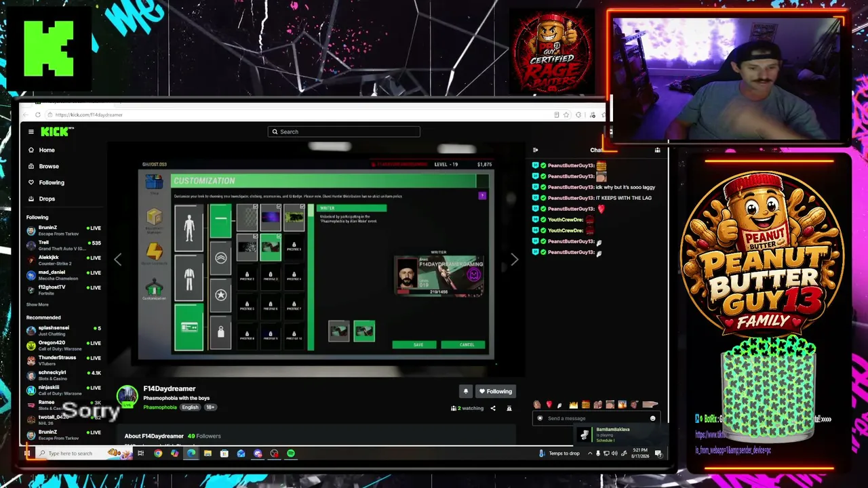Open Google Chrome from the taskbar

pyautogui.click(x=158, y=453)
